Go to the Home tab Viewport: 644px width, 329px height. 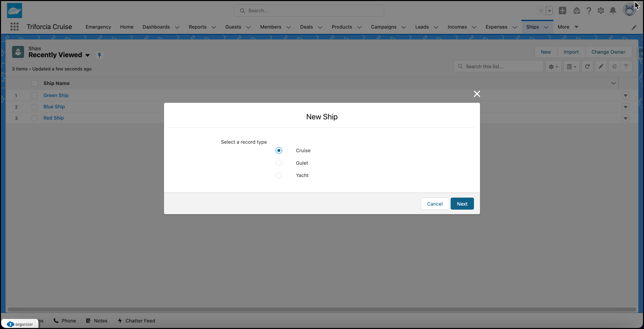click(x=127, y=27)
